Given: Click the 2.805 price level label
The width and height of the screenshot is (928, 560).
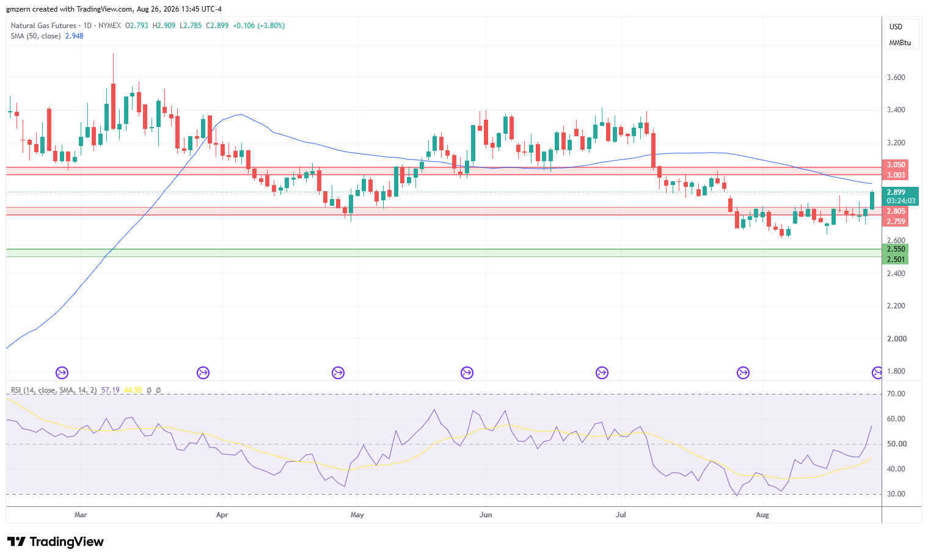Looking at the screenshot, I should (x=896, y=211).
